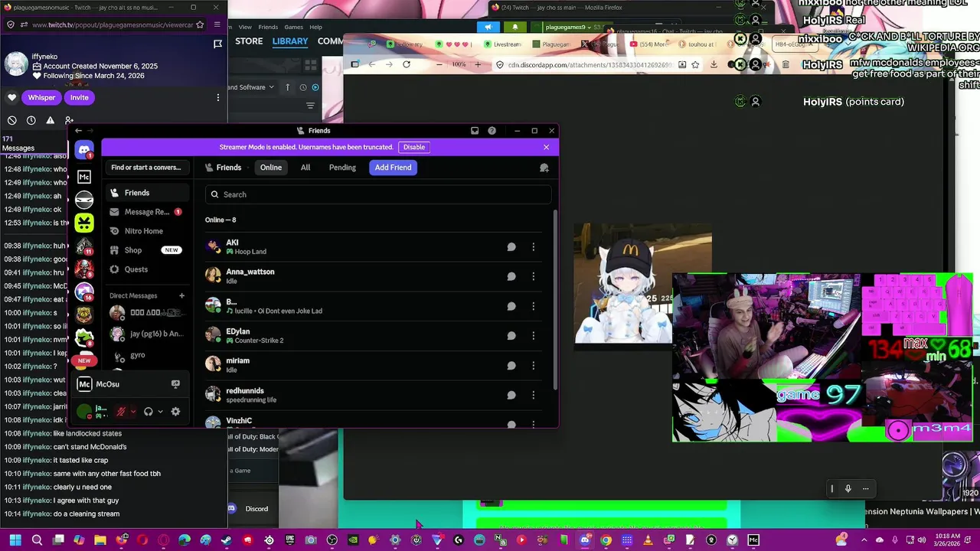Open Steam Friends menu

268,27
